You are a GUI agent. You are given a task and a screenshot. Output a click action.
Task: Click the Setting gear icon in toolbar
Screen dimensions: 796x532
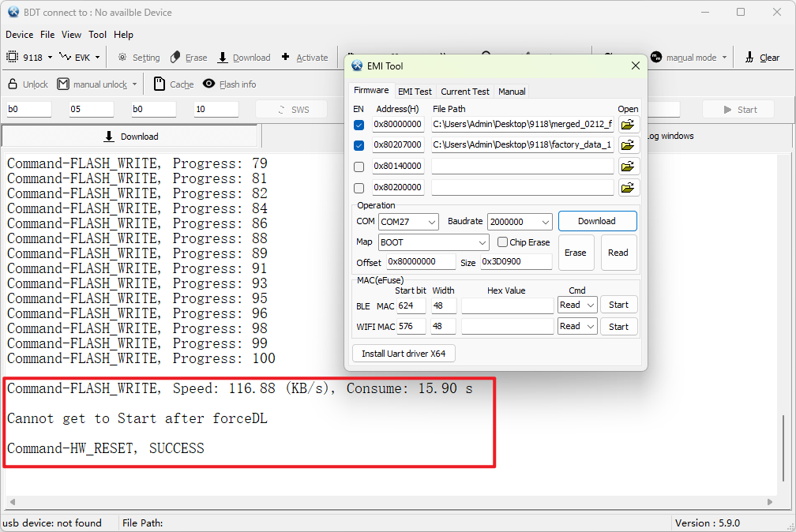123,58
